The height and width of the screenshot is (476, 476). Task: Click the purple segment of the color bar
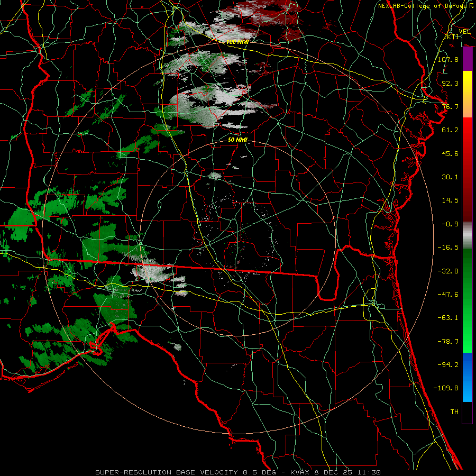(x=467, y=59)
